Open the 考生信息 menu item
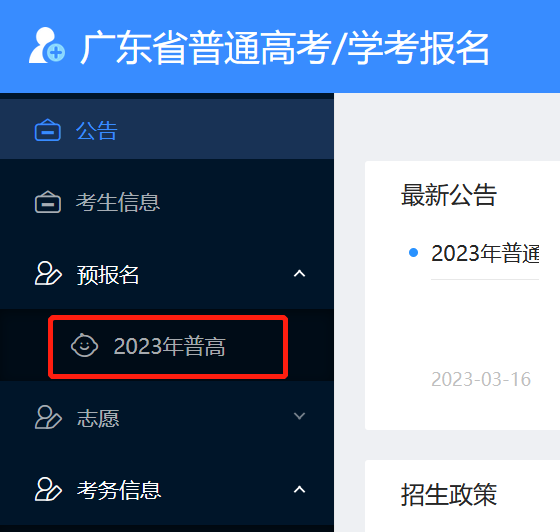The width and height of the screenshot is (560, 532). (x=167, y=202)
